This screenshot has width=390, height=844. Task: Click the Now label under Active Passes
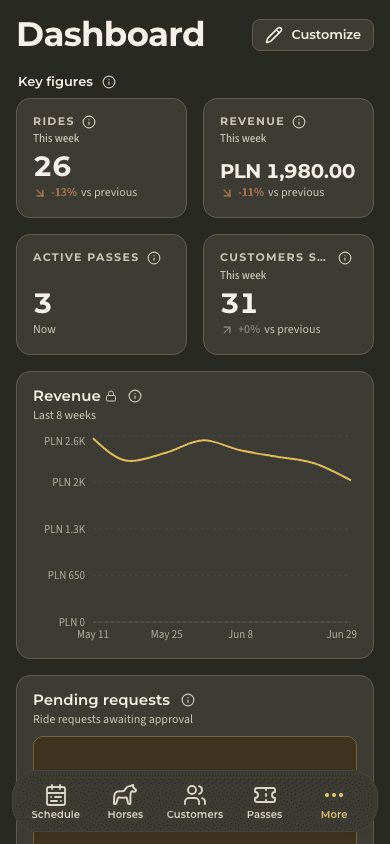pyautogui.click(x=44, y=329)
